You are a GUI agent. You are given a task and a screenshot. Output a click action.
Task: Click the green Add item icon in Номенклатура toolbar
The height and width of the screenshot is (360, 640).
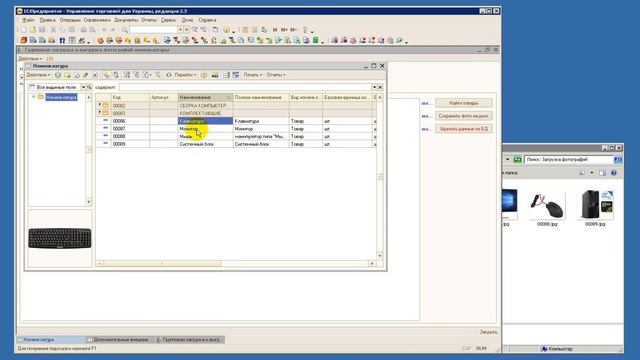[58, 75]
